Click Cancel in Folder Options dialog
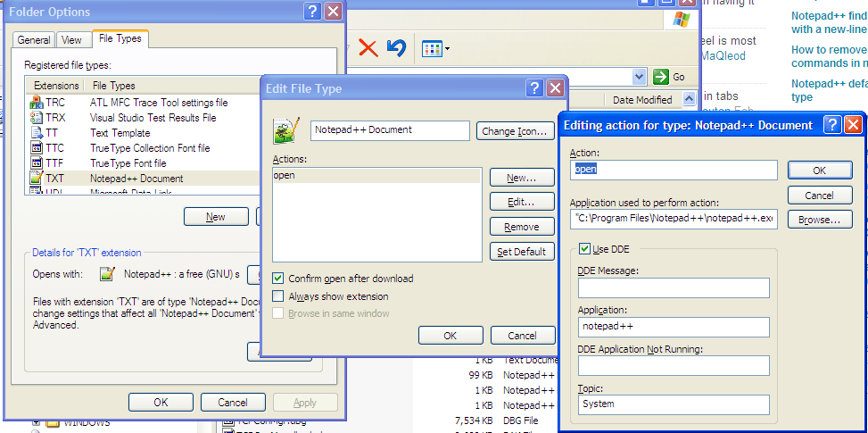 233,402
